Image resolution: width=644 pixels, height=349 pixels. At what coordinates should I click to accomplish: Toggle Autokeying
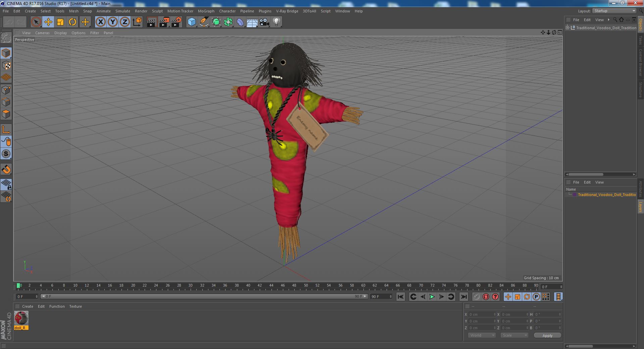point(486,297)
